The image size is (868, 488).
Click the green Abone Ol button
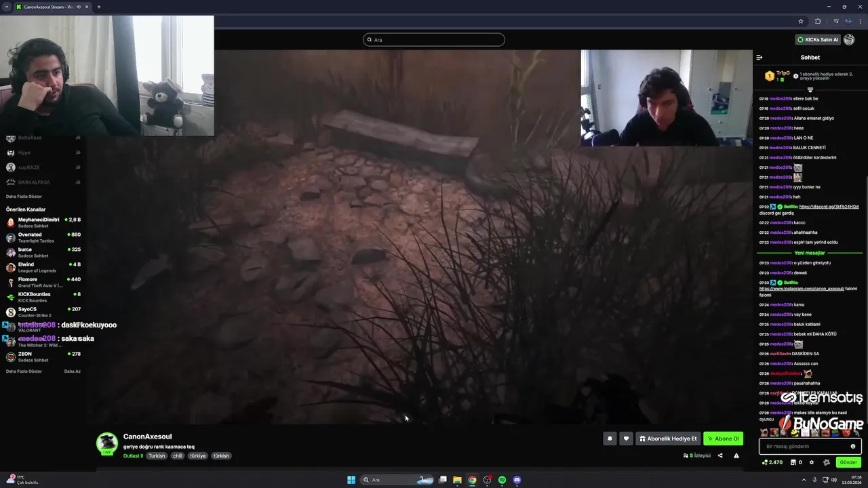tap(723, 439)
